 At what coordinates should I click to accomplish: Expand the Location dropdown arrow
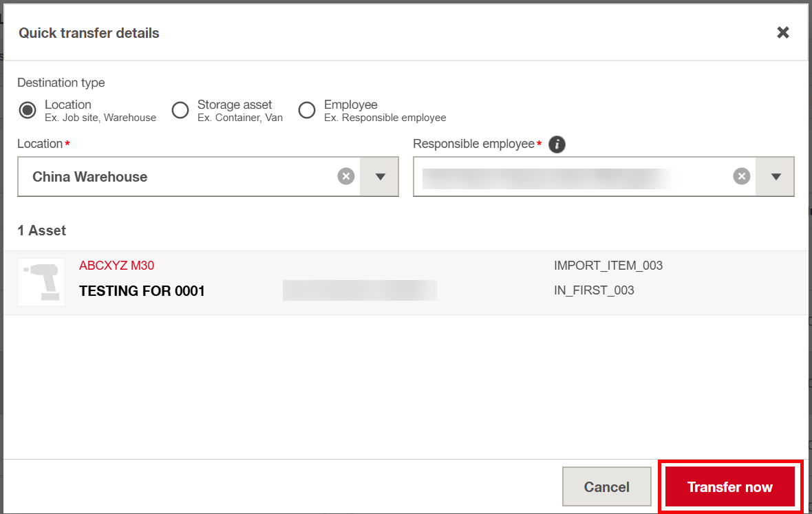click(x=380, y=177)
